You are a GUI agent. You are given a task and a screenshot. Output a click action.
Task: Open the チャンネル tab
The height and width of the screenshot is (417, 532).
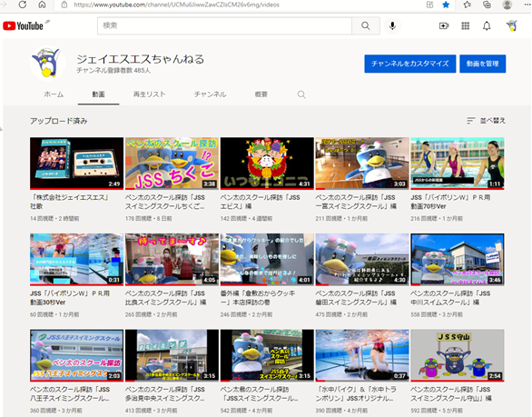(x=210, y=94)
